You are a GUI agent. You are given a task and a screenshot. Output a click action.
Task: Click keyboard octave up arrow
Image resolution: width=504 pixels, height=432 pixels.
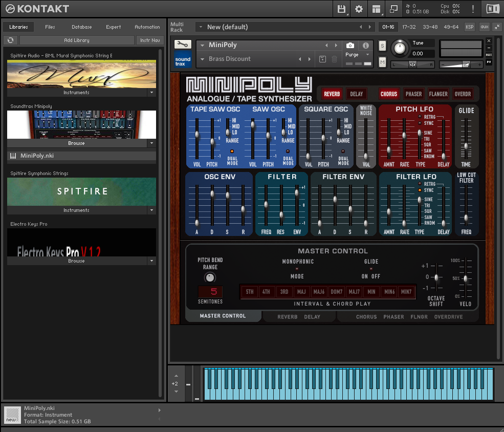(x=176, y=375)
